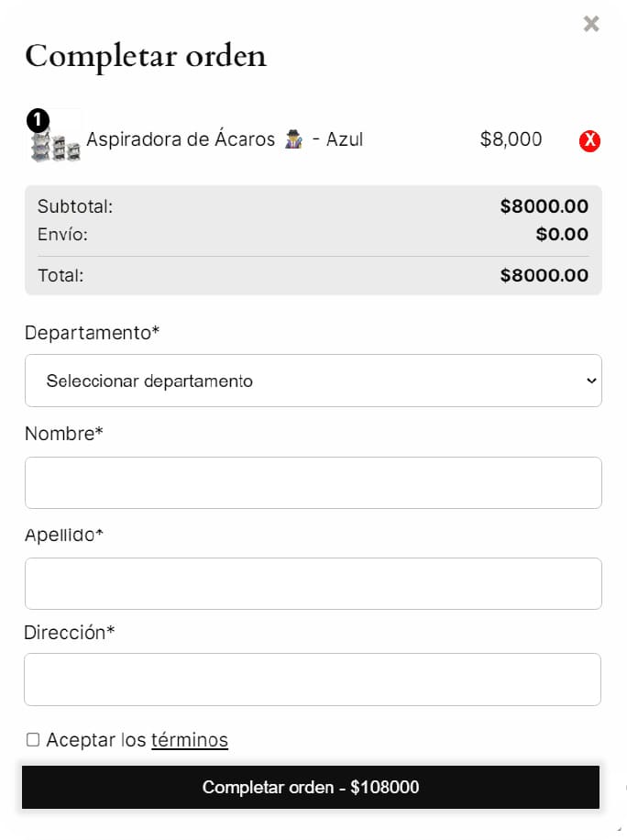Check the Aceptar los términos checkbox
Image resolution: width=627 pixels, height=840 pixels.
coord(33,740)
